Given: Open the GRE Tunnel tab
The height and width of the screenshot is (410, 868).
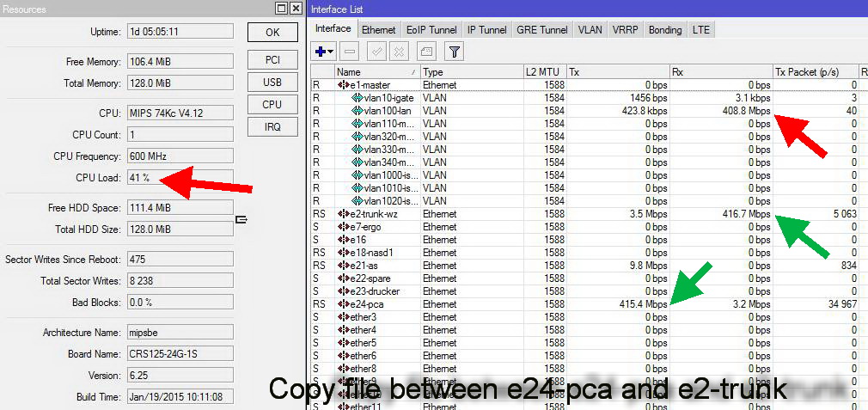Looking at the screenshot, I should tap(542, 30).
